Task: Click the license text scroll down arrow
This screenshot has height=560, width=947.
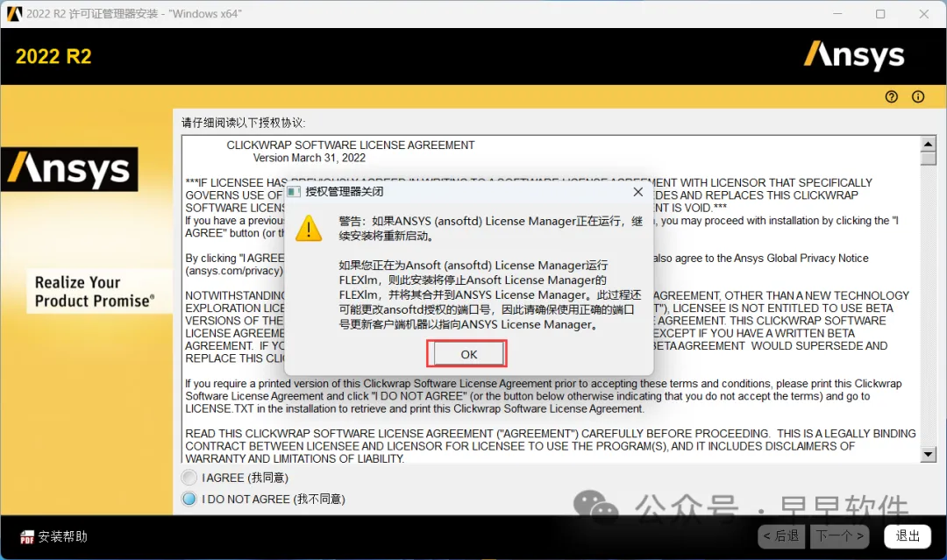Action: pos(929,454)
